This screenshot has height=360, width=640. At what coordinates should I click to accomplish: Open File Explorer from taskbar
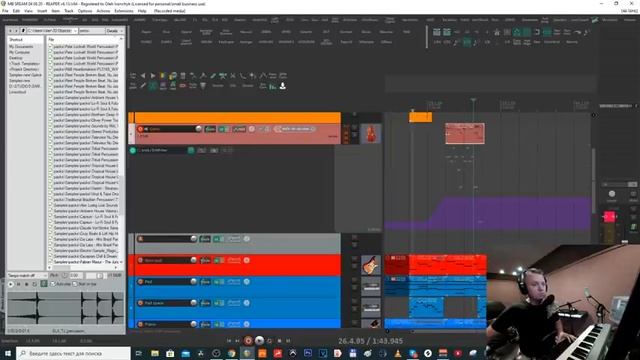(155, 353)
